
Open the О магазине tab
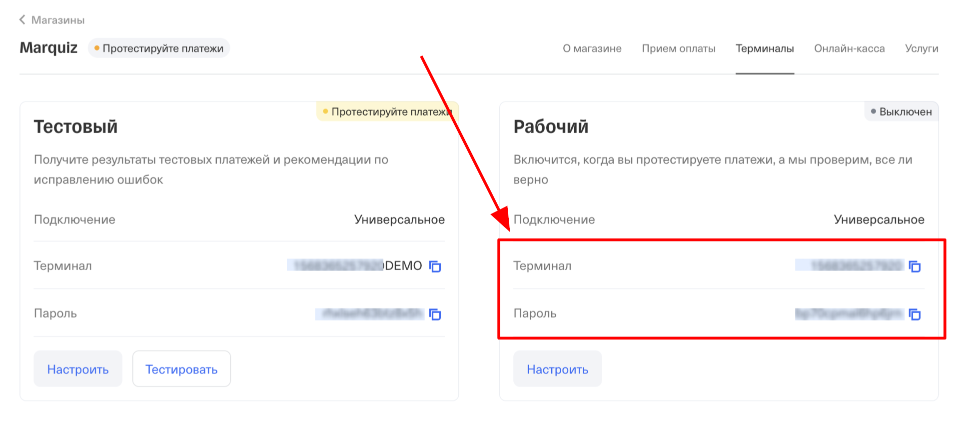pyautogui.click(x=592, y=48)
